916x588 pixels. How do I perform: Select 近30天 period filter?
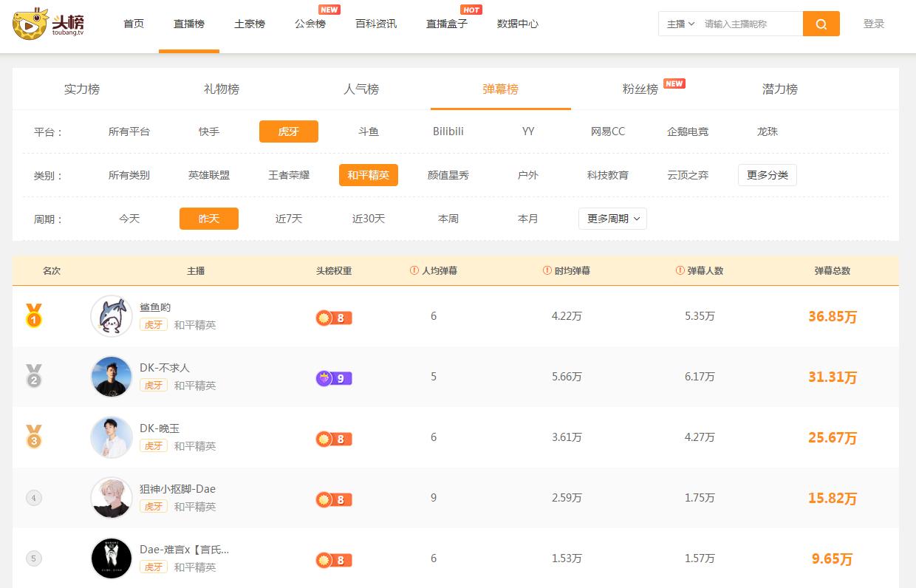click(369, 219)
